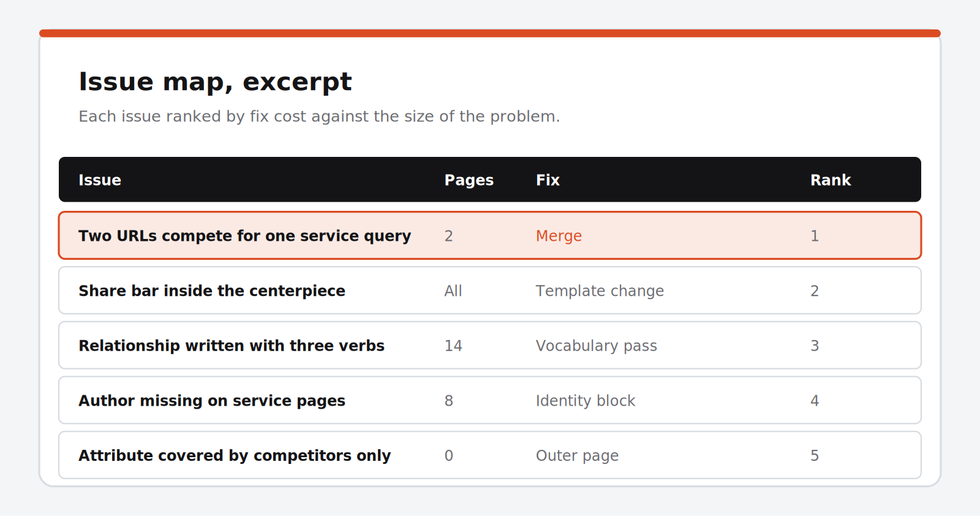
Task: Click the 'All' pages cell
Action: click(x=453, y=290)
